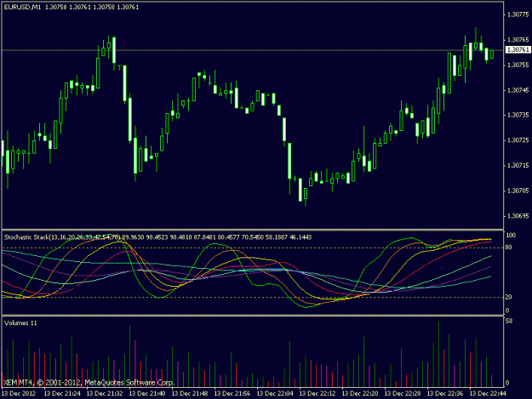
Task: Click the 13 Dec 22:36 time label
Action: coord(445,393)
